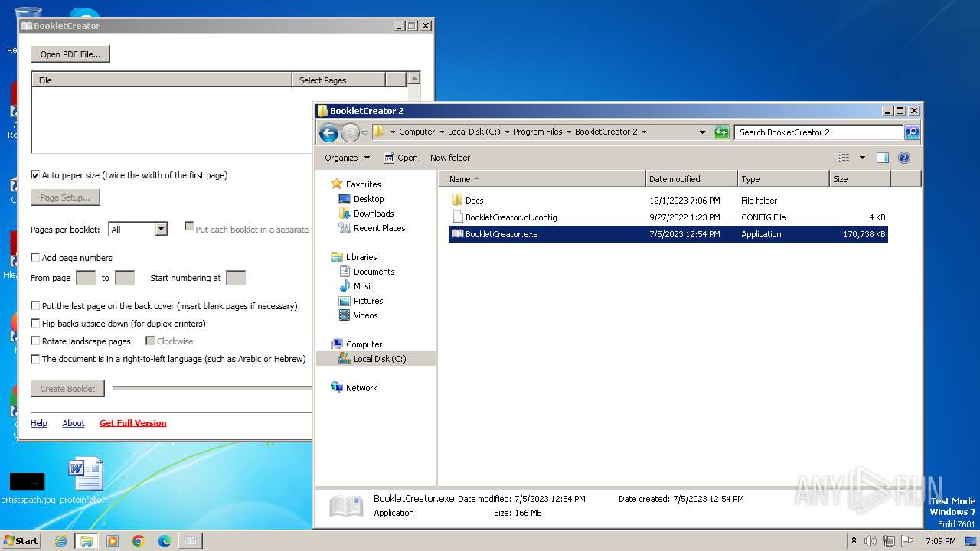Toggle the preview pane icon
This screenshot has width=980, height=551.
pyautogui.click(x=883, y=158)
